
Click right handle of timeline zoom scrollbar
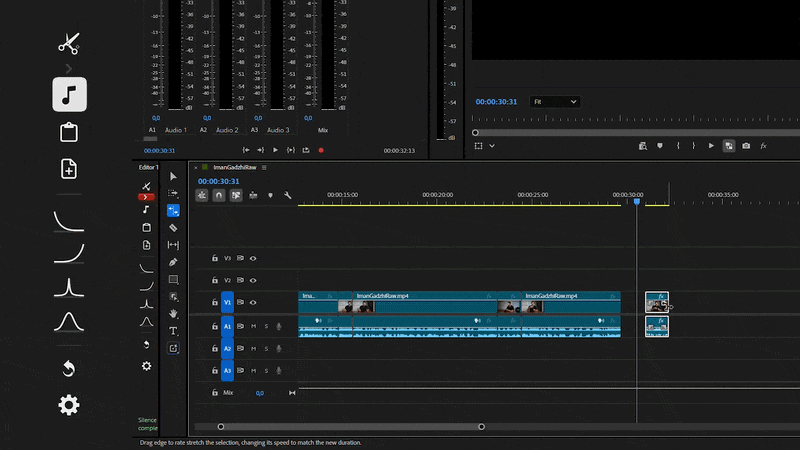click(482, 427)
